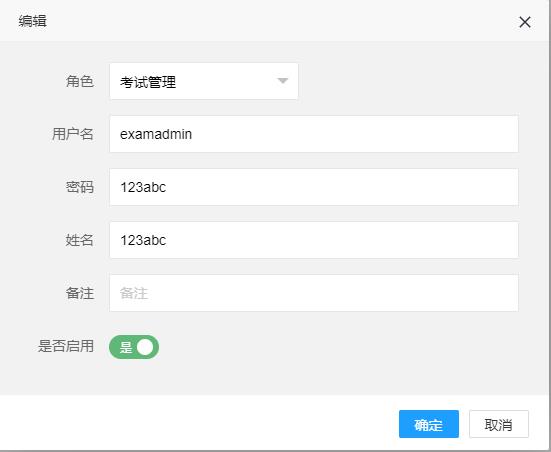
Task: Click the 用户名 field label
Action: click(73, 134)
